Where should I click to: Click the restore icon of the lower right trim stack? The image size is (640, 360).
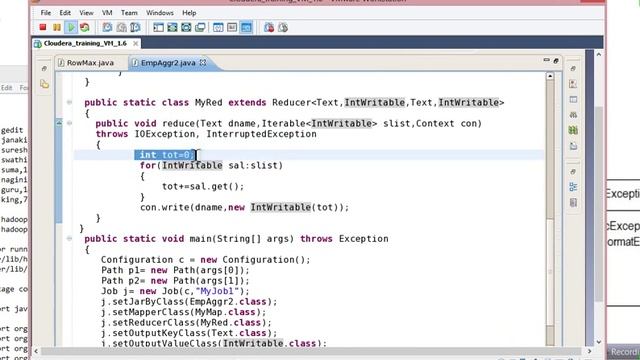click(x=573, y=172)
